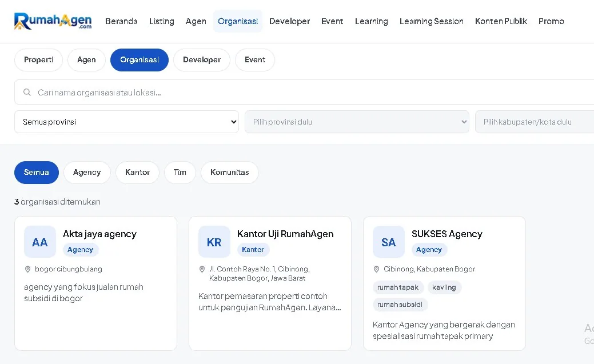Open the Semua provinsi dropdown
The image size is (594, 364).
coord(126,122)
